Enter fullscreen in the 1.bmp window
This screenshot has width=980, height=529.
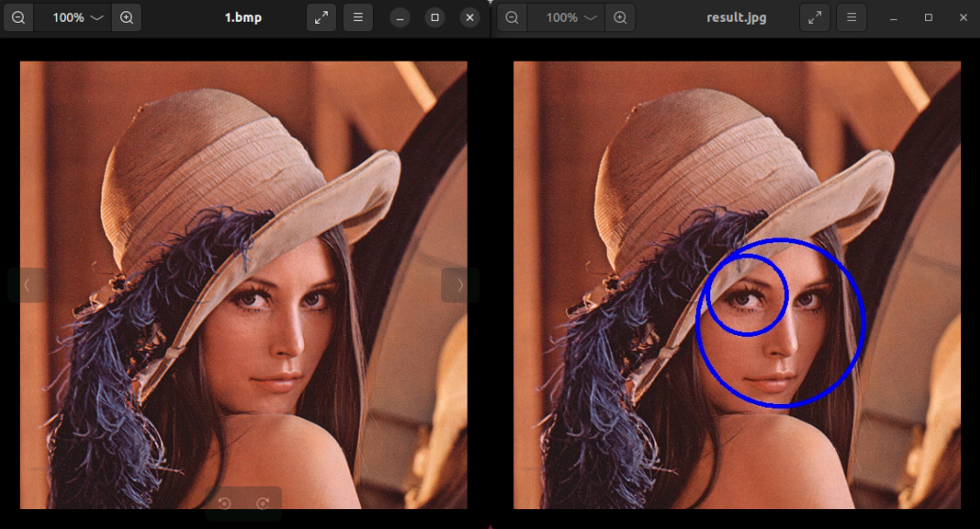click(321, 17)
